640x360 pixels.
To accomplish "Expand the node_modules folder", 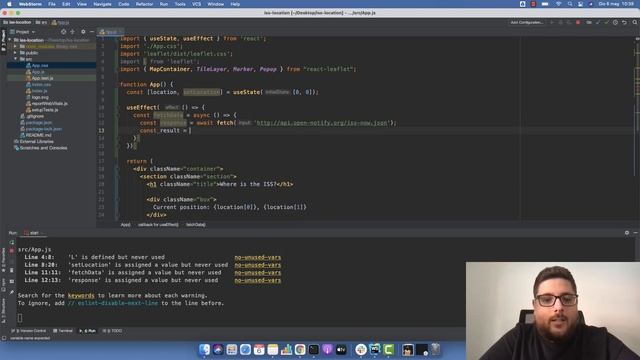I will [16, 47].
